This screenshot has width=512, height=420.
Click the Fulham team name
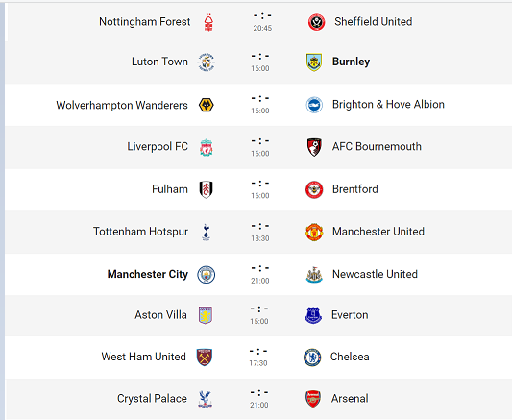pyautogui.click(x=170, y=189)
